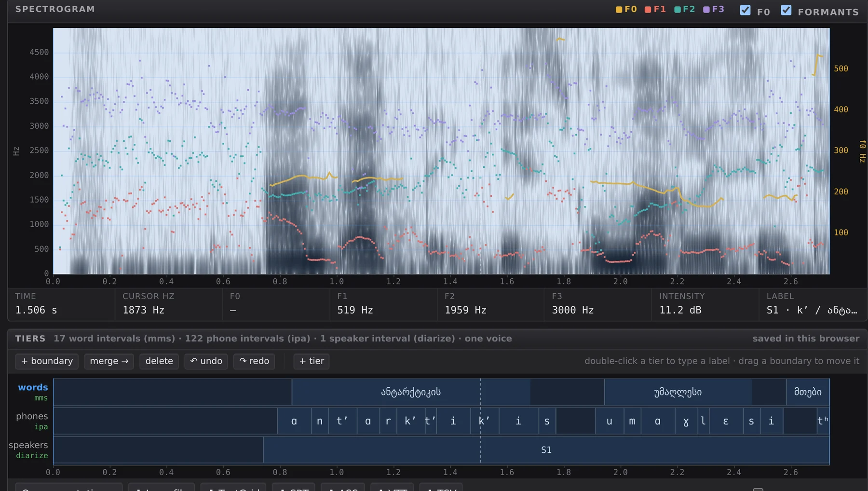This screenshot has height=491, width=868.
Task: Select the word interval მთები
Action: click(x=808, y=392)
